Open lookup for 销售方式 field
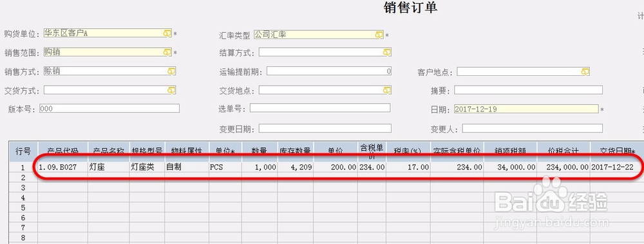The height and width of the screenshot is (244, 644). [171, 71]
